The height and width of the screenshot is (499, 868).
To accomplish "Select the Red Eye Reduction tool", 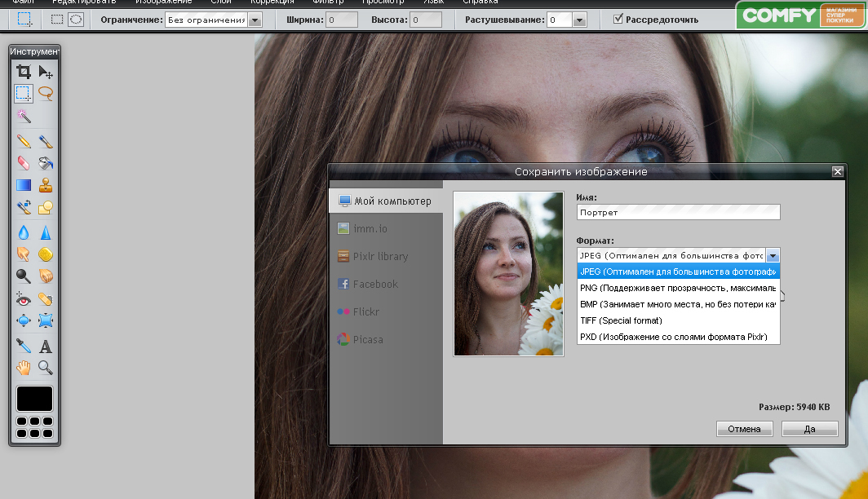I will click(x=23, y=298).
